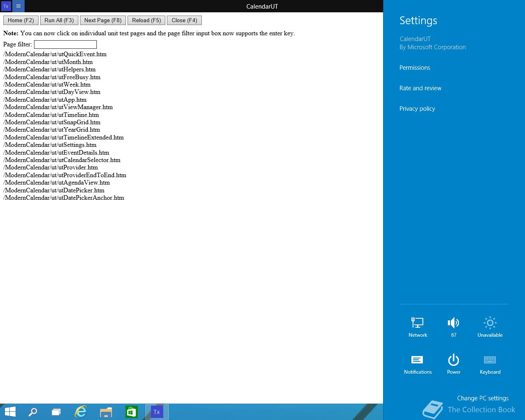
Task: Open utTimeline.htm test page
Action: pos(51,115)
